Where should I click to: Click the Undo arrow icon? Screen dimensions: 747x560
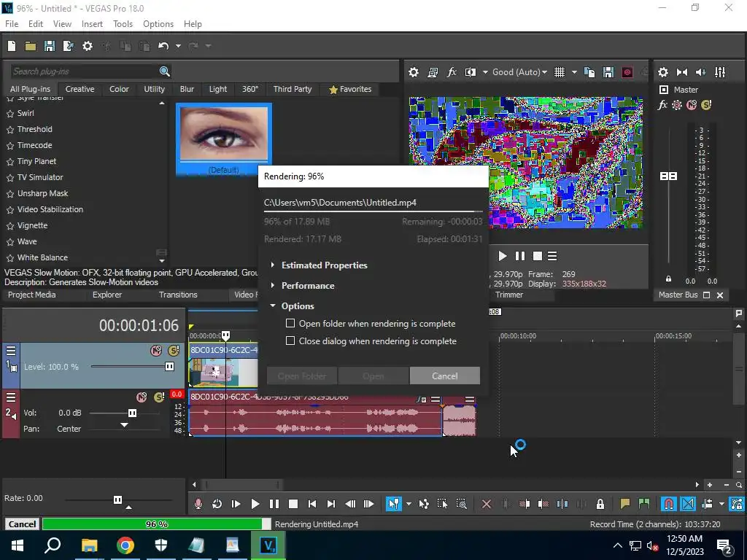tap(163, 46)
